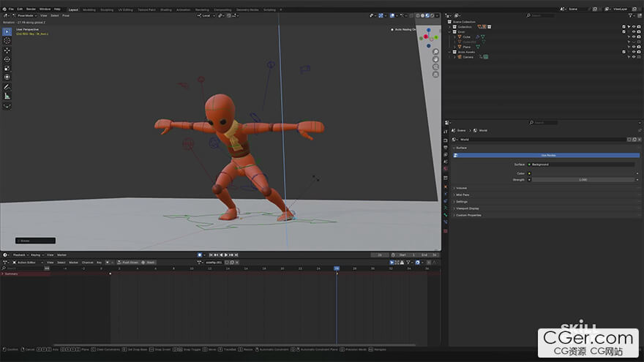This screenshot has width=644, height=362.
Task: Open the Edit menu
Action: (20, 9)
